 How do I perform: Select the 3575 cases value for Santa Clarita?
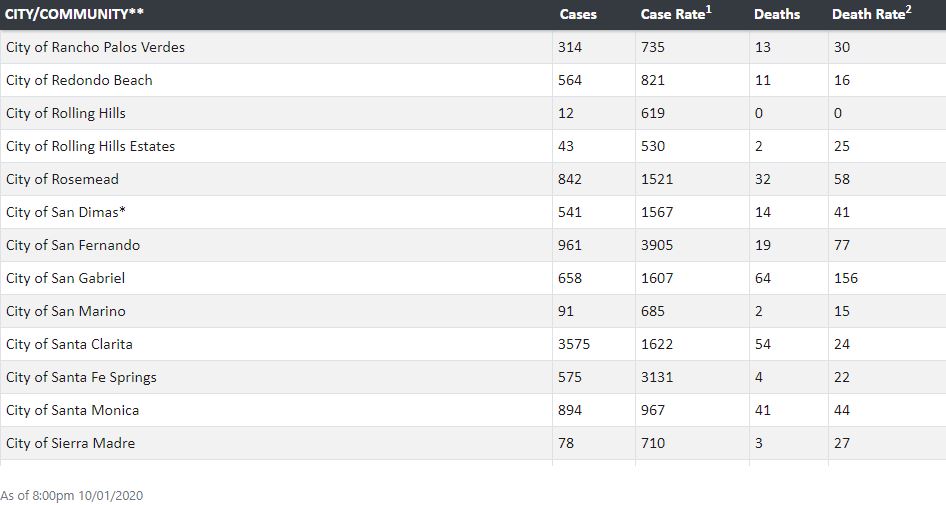click(x=574, y=345)
